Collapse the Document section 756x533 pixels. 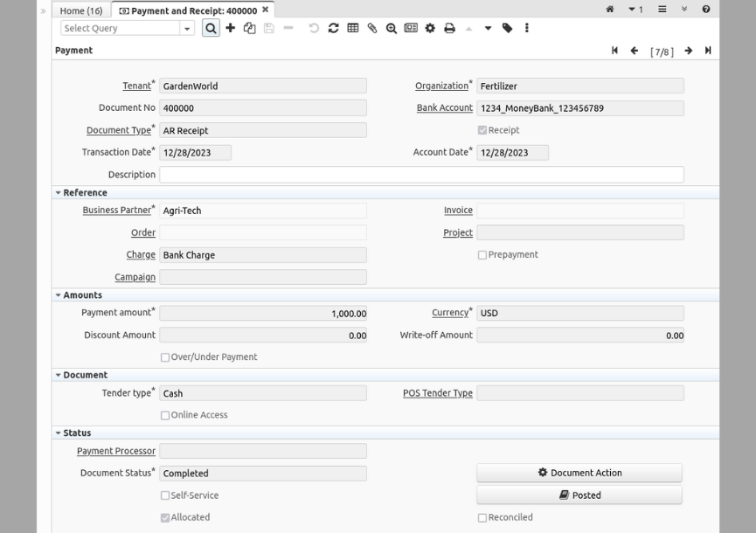point(58,375)
